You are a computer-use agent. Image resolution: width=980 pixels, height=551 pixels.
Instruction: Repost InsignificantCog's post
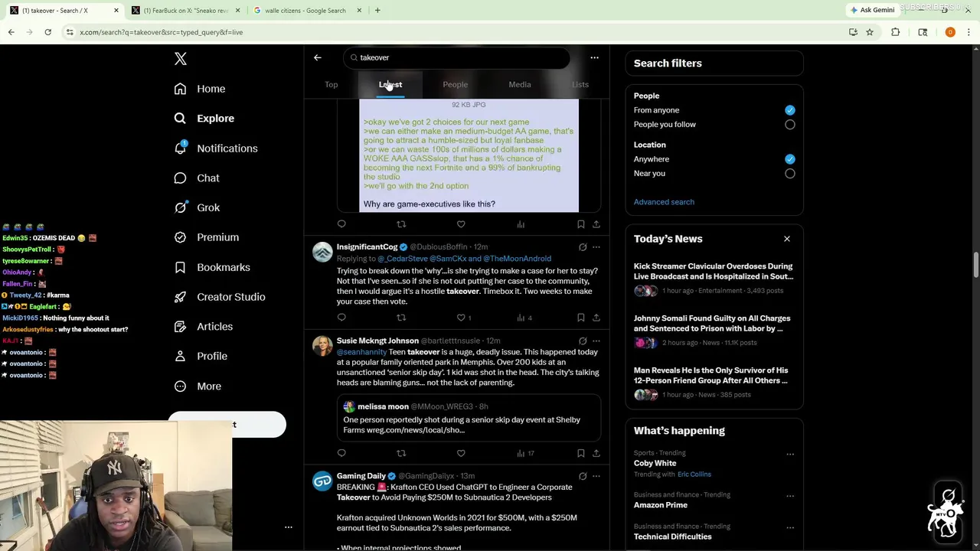[401, 318]
